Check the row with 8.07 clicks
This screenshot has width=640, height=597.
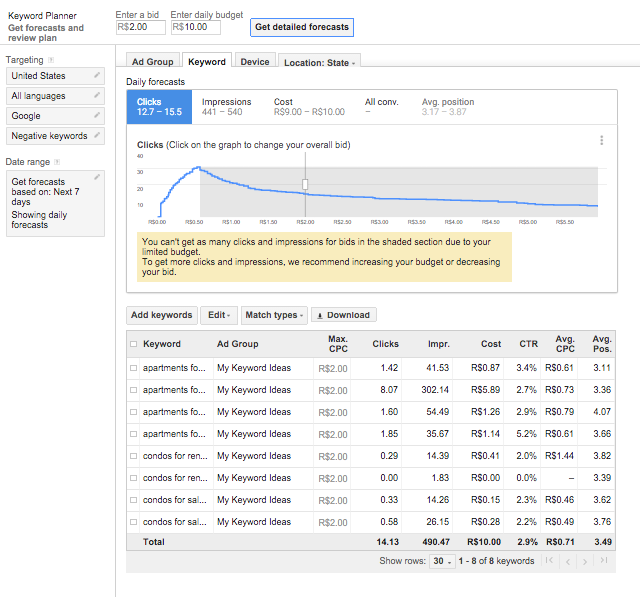[133, 390]
